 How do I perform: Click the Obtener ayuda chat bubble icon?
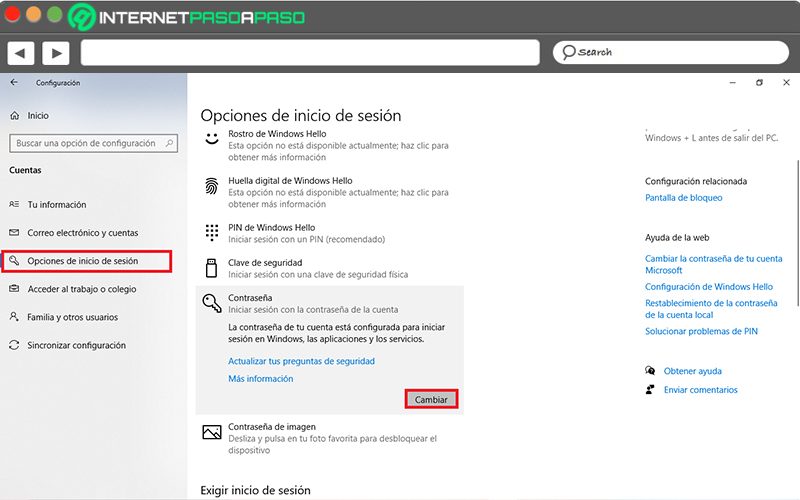[650, 370]
